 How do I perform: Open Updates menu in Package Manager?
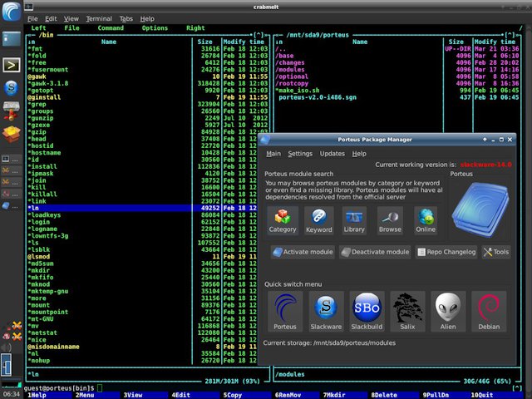[332, 154]
